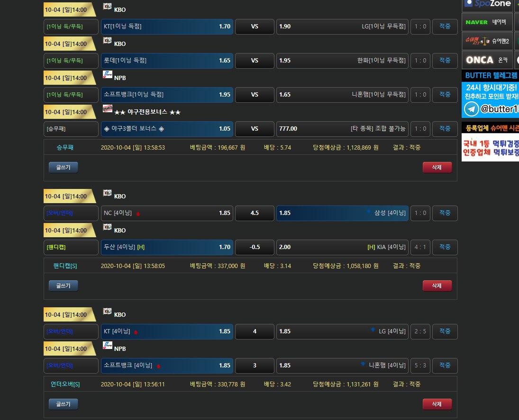
Task: Click the blue arrow next to LG [4이닝]
Action: point(373,331)
